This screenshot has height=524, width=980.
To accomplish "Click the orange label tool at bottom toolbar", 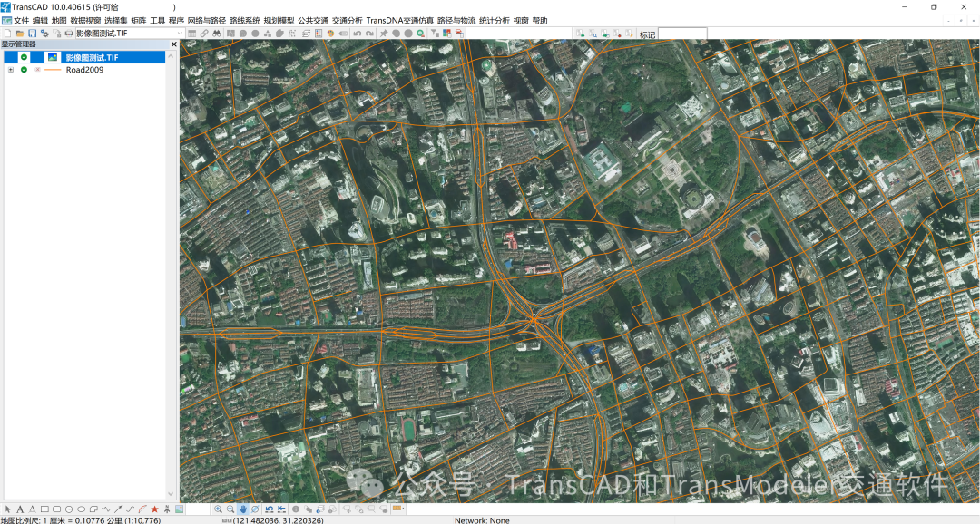I will [397, 509].
